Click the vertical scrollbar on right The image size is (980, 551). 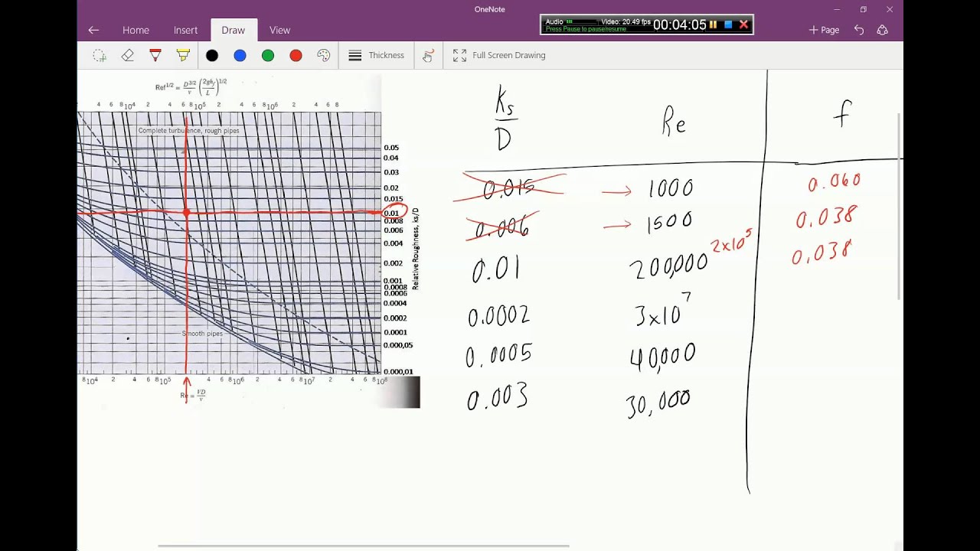click(x=900, y=205)
